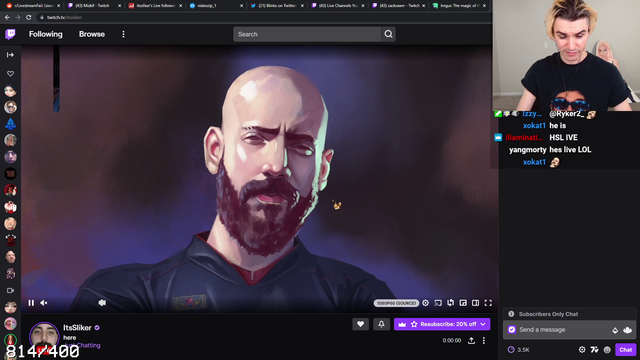Open the bits diamond icon in chat

(x=615, y=330)
